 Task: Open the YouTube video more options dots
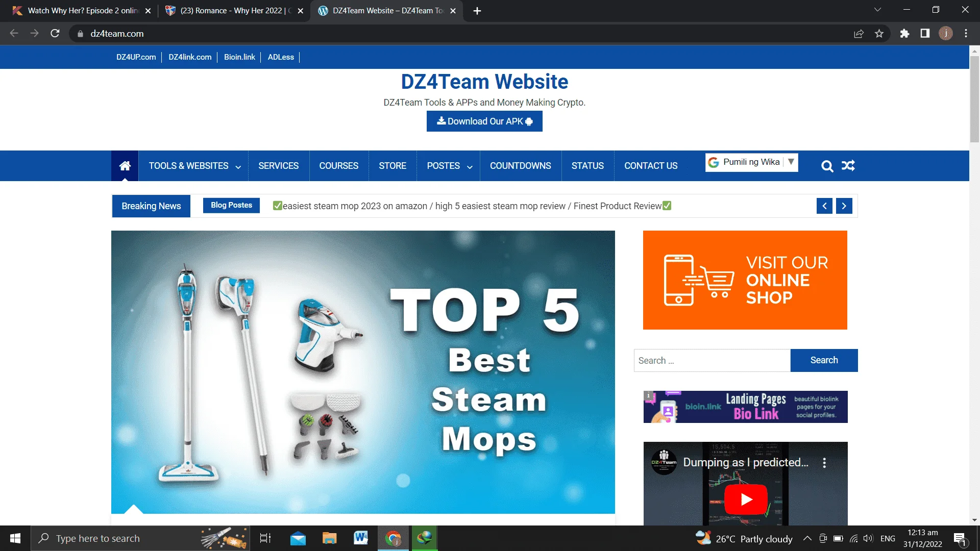pyautogui.click(x=824, y=463)
